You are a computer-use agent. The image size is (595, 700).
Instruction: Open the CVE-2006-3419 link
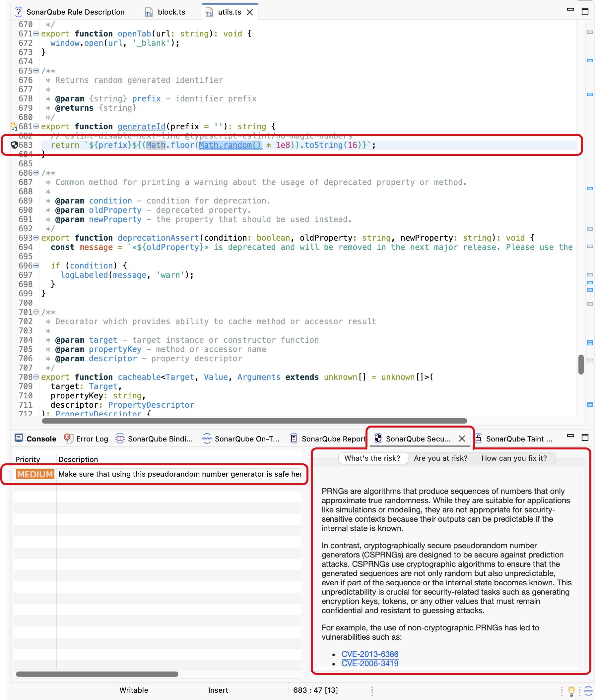370,663
